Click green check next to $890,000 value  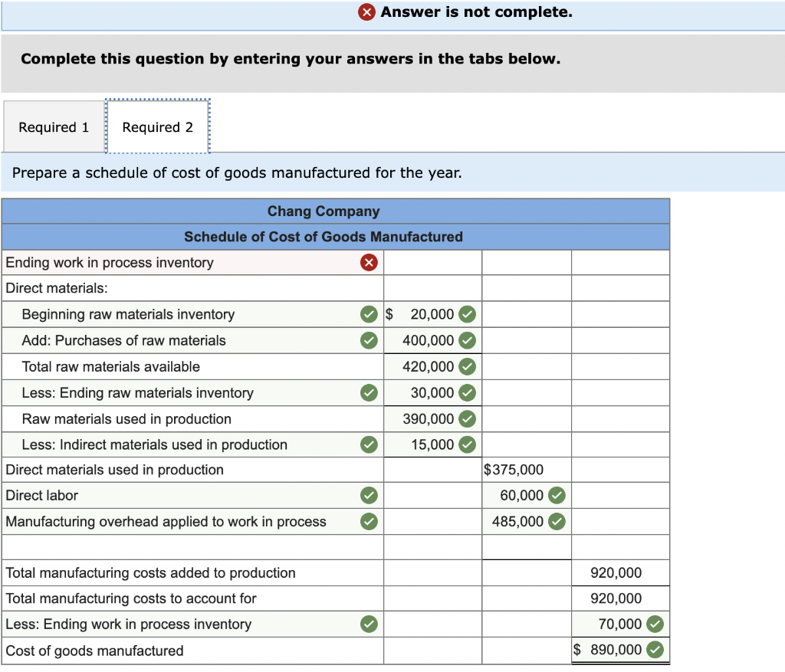[655, 650]
